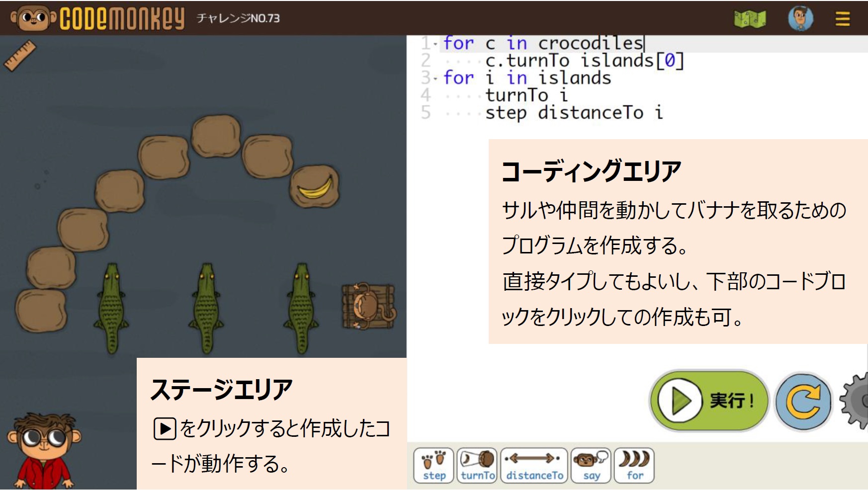Insert the say code block
The height and width of the screenshot is (490, 868).
click(591, 466)
